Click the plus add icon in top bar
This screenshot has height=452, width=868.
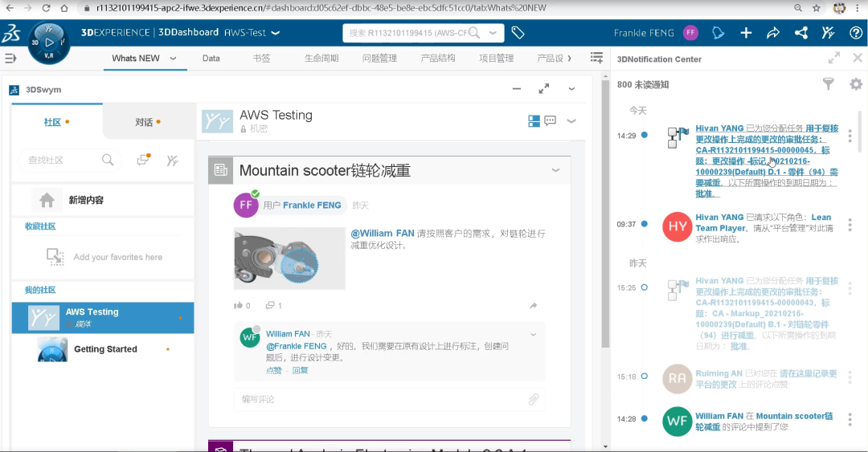pos(746,33)
